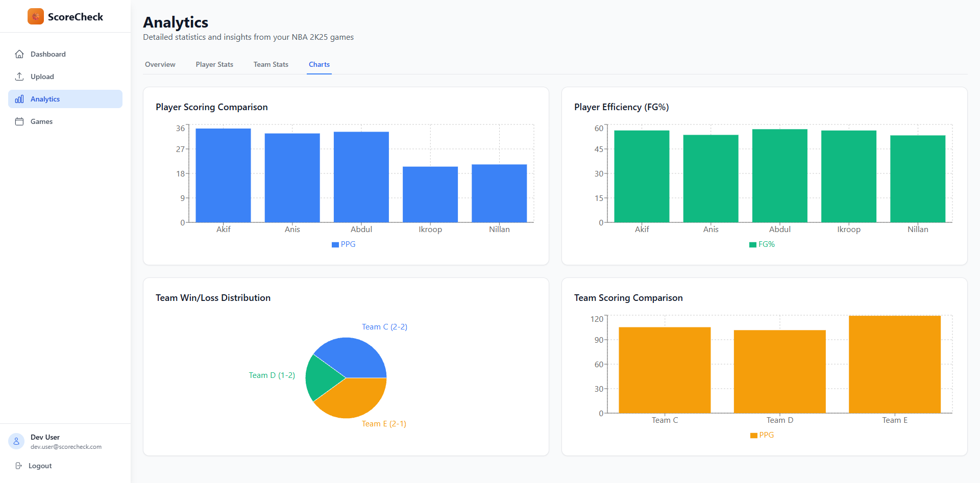Viewport: 980px width, 483px height.
Task: Click Akif's blue scoring bar
Action: [x=223, y=175]
